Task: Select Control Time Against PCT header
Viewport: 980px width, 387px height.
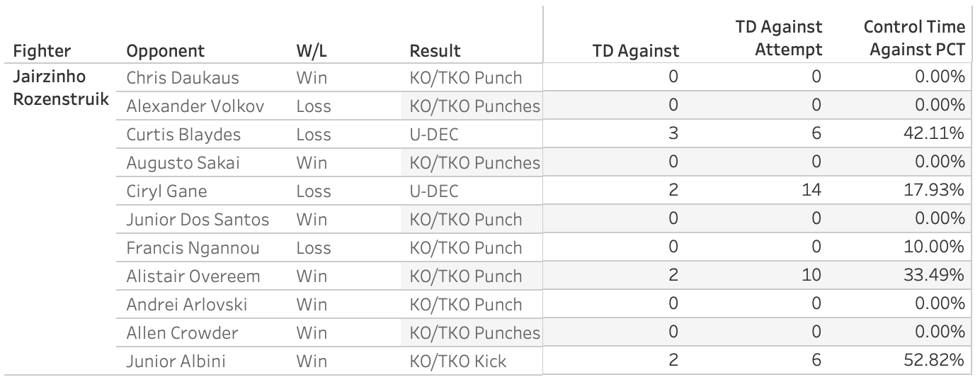Action: coord(914,39)
